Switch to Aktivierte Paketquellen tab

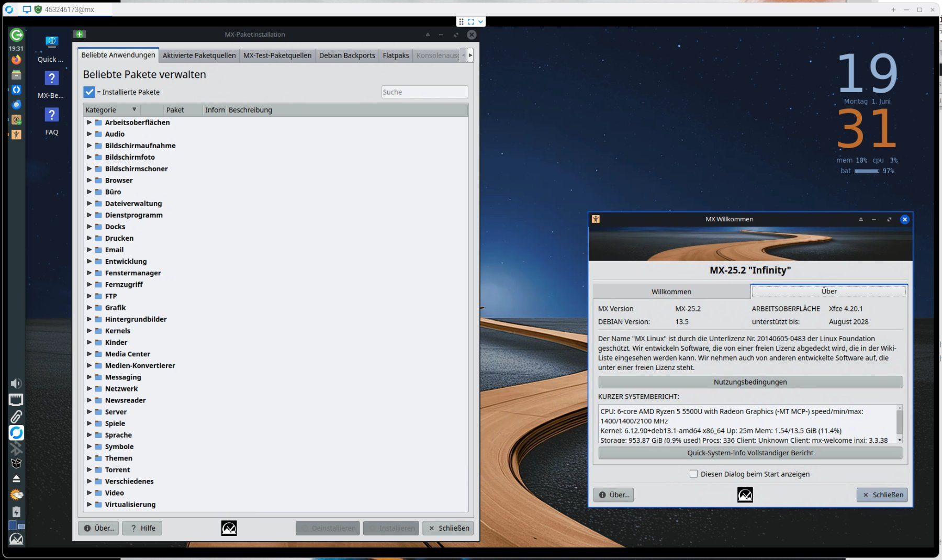(x=199, y=55)
